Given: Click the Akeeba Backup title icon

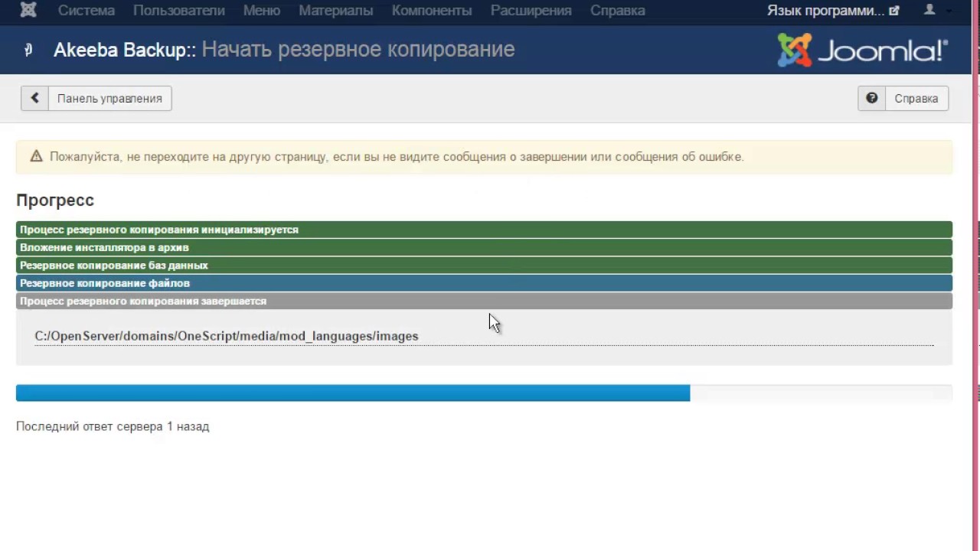Looking at the screenshot, I should tap(28, 50).
